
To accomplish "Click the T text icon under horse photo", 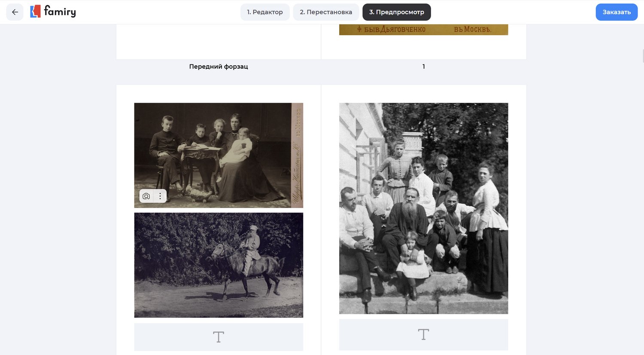I will 219,337.
